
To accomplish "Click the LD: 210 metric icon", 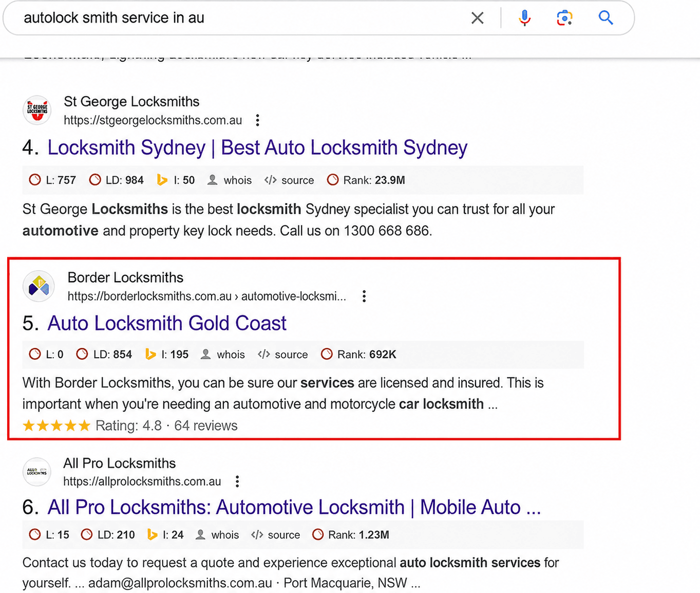I will click(87, 534).
